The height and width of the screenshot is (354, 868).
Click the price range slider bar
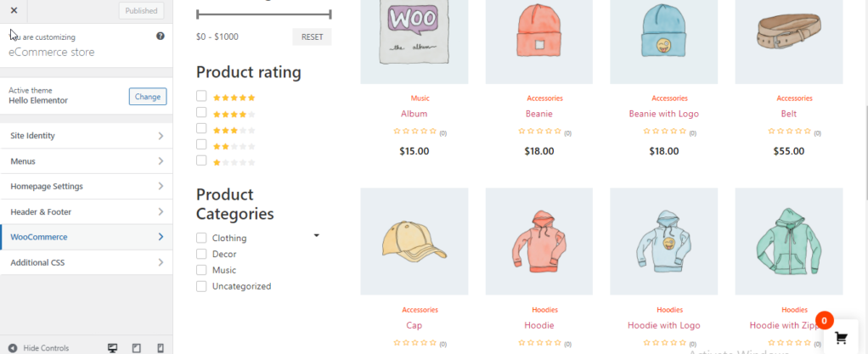point(263,14)
